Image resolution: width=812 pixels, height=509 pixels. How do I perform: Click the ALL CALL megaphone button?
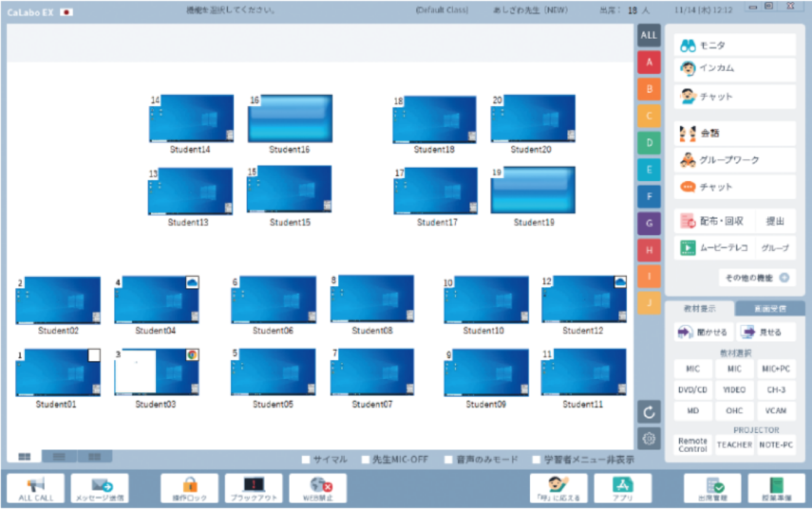(x=36, y=488)
